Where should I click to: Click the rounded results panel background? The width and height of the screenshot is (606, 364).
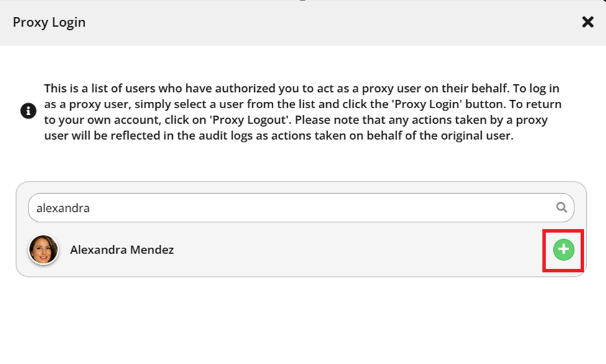301,229
